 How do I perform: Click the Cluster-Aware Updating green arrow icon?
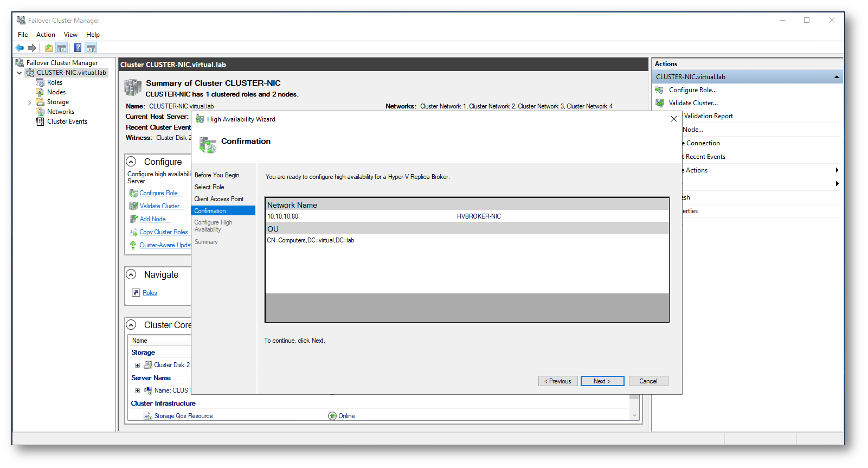133,245
